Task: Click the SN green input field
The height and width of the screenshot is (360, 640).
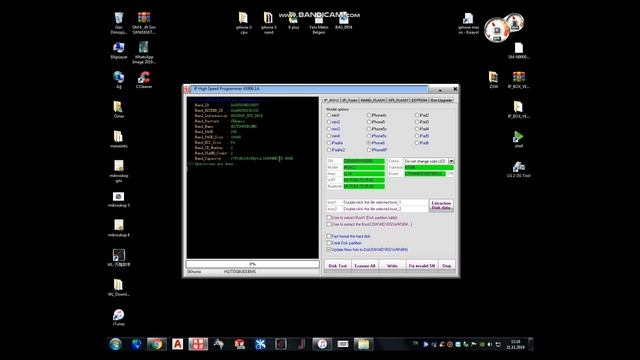Action: coord(364,161)
